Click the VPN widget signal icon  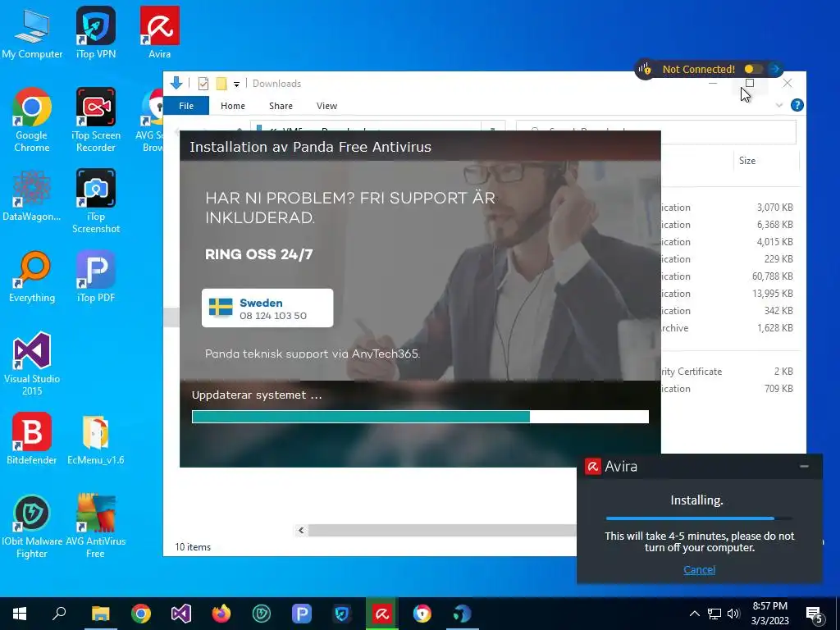pos(645,69)
